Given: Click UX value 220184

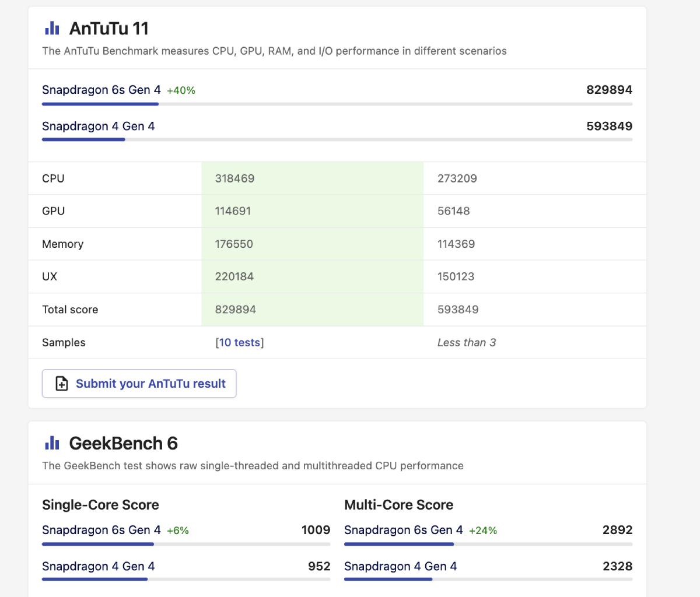Looking at the screenshot, I should pyautogui.click(x=235, y=277).
